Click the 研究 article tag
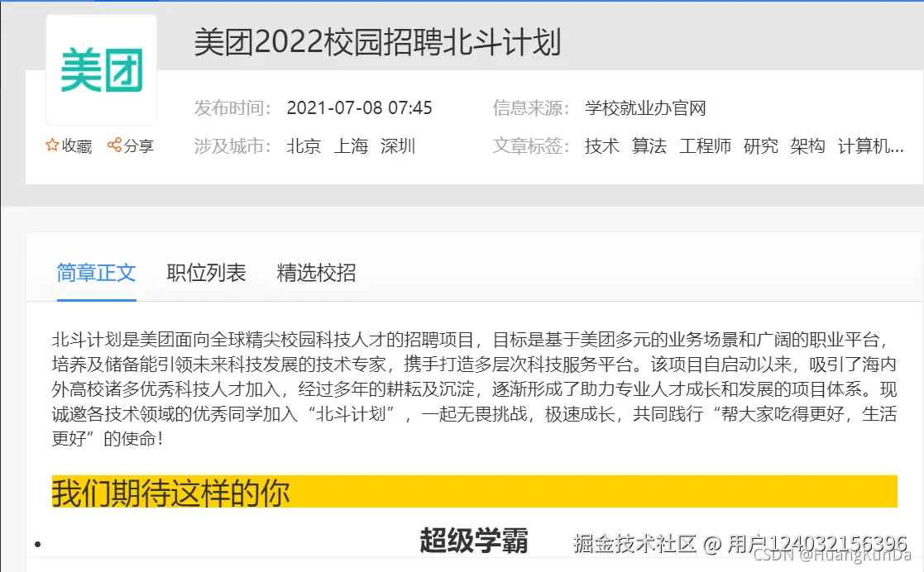This screenshot has height=572, width=924. click(761, 145)
